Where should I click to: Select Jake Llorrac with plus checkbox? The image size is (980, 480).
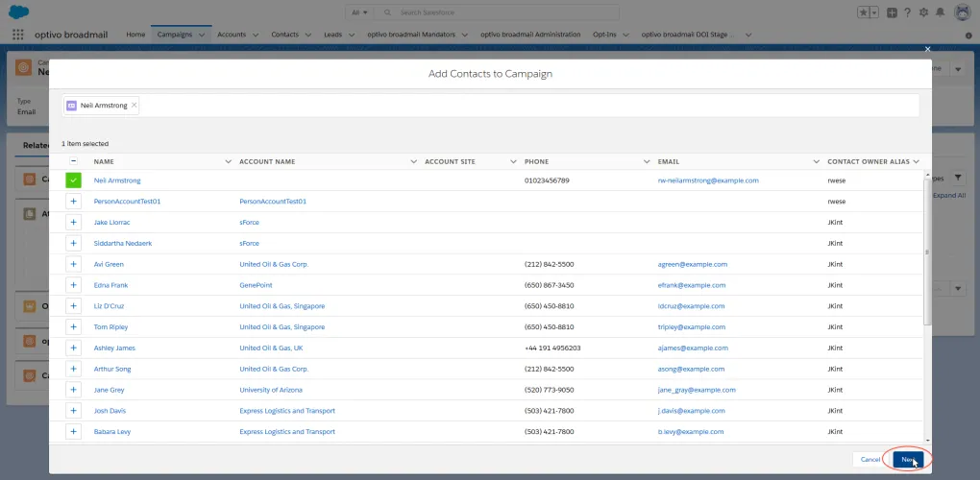(73, 222)
